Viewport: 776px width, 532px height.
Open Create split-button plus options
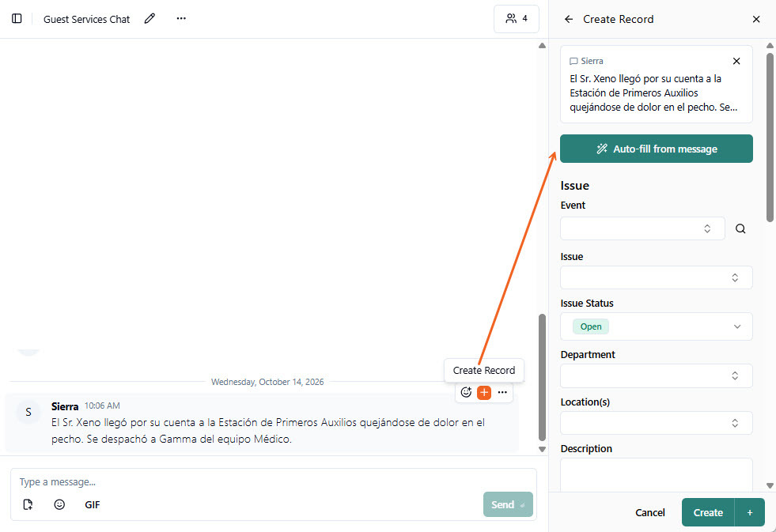750,513
